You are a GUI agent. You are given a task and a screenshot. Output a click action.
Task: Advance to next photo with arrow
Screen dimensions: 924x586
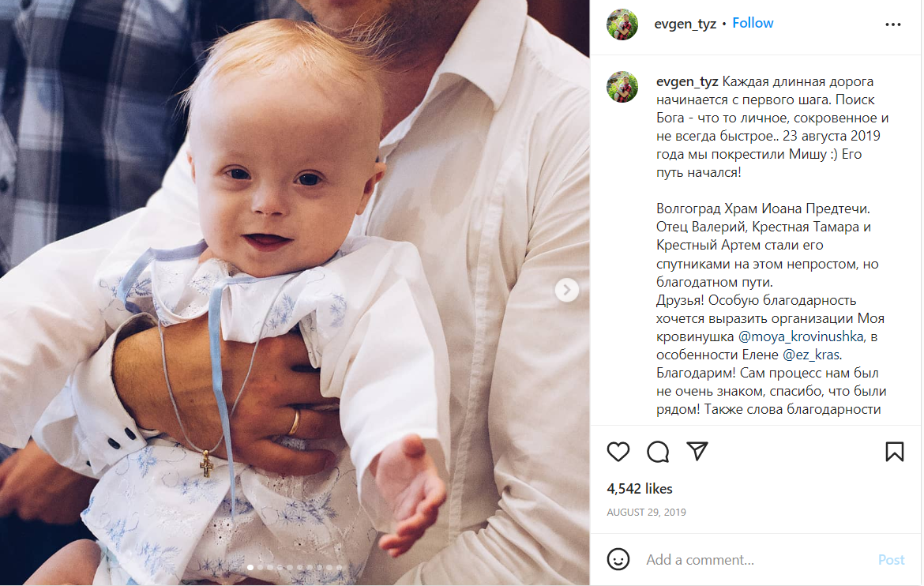click(x=566, y=290)
